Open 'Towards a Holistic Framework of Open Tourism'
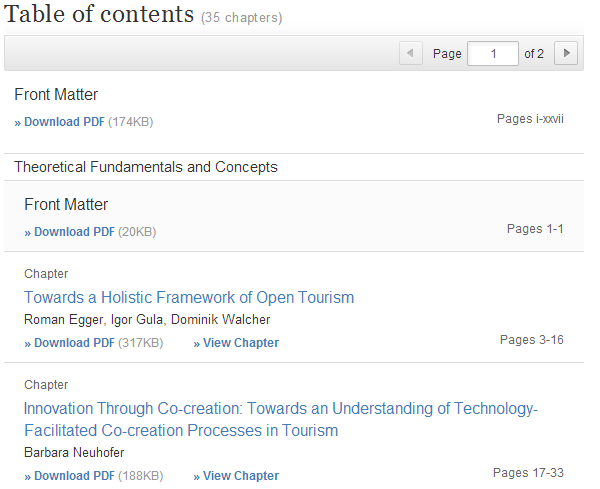 click(x=189, y=297)
